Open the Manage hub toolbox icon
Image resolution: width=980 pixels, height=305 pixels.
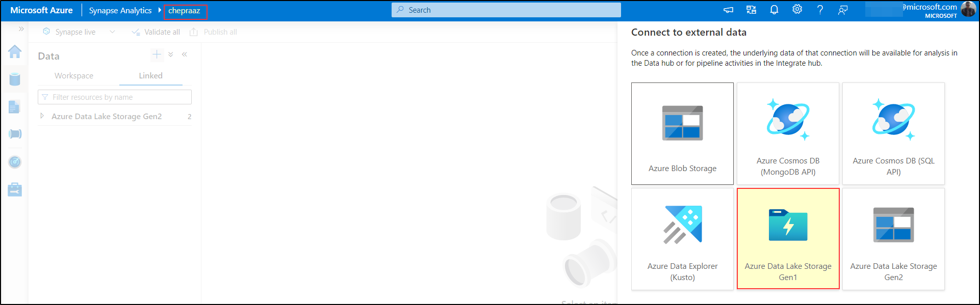[15, 189]
